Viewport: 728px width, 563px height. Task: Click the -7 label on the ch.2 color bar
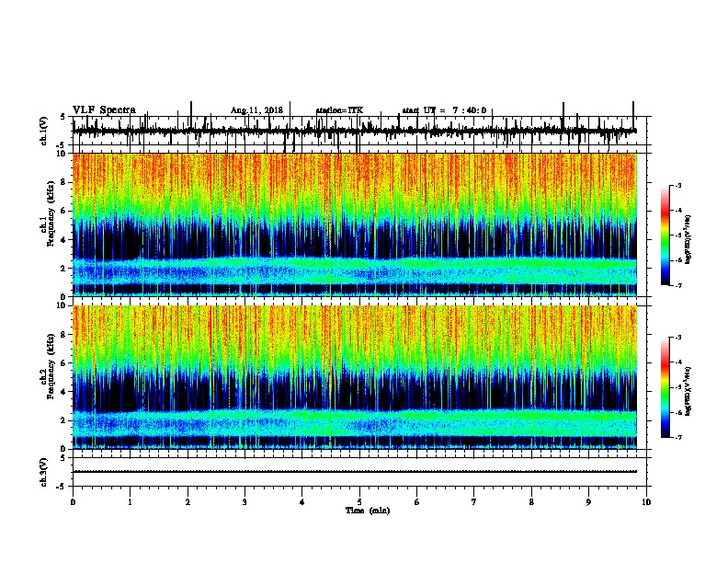[677, 437]
